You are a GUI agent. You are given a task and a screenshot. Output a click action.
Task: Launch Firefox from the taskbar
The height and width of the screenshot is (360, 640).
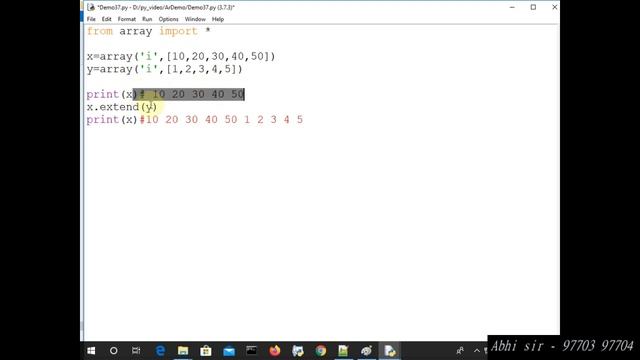coord(275,351)
